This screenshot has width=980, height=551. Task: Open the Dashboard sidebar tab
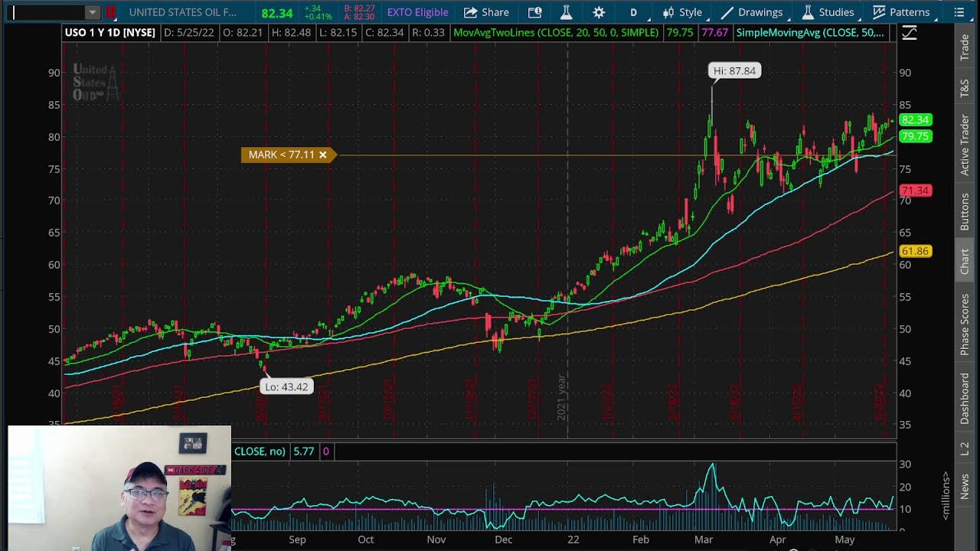[x=965, y=399]
